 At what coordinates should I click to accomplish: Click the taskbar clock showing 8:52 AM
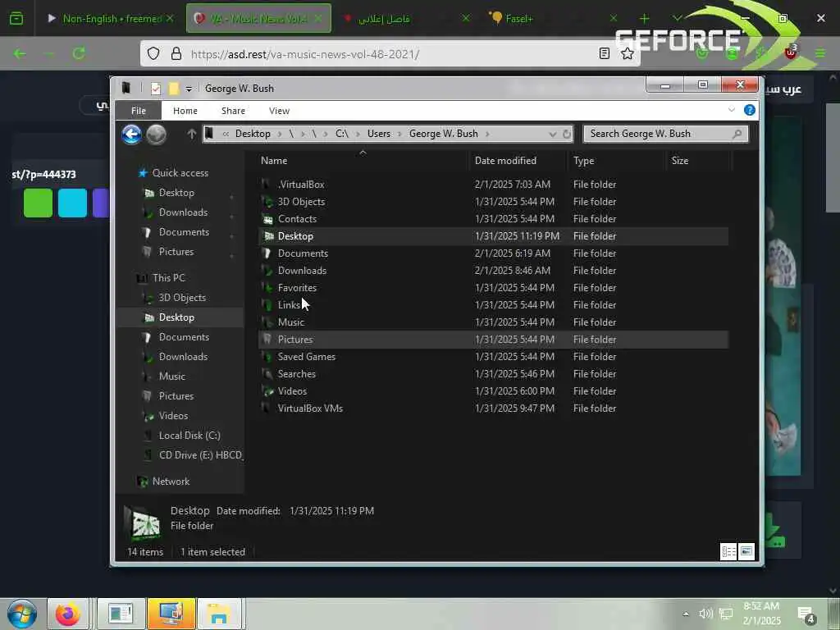pyautogui.click(x=762, y=614)
